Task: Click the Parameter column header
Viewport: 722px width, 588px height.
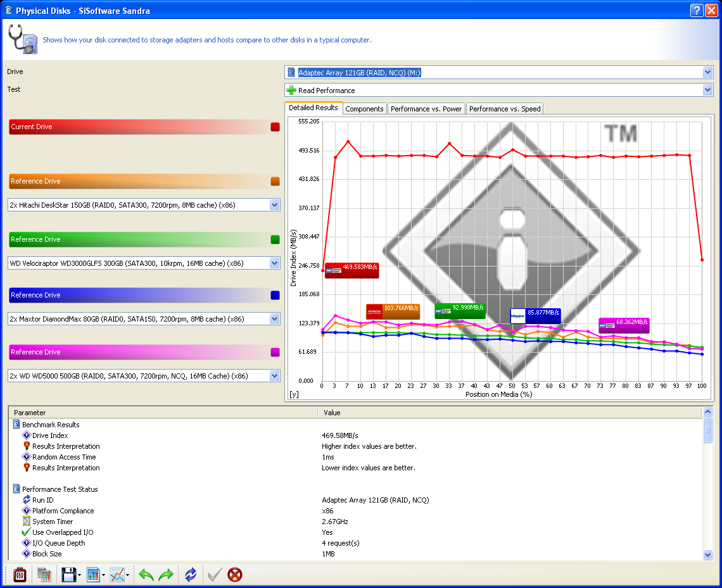Action: [x=163, y=412]
